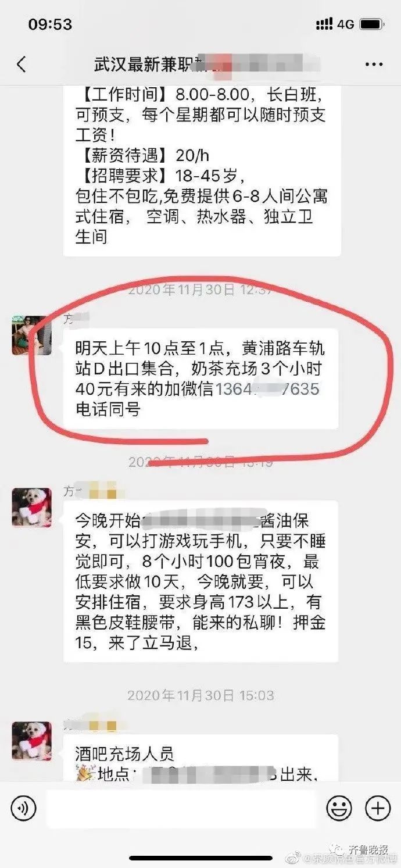Tap the back arrow in chat header
This screenshot has width=401, height=868.
click(22, 65)
